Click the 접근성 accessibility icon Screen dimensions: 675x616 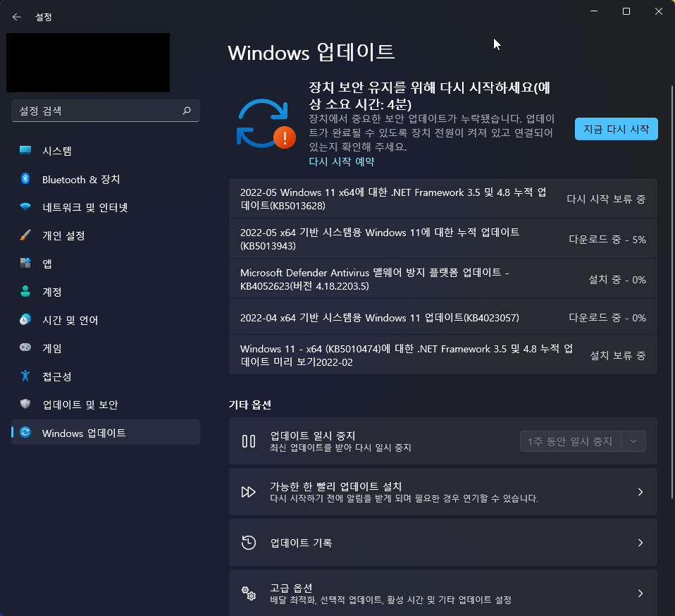25,376
